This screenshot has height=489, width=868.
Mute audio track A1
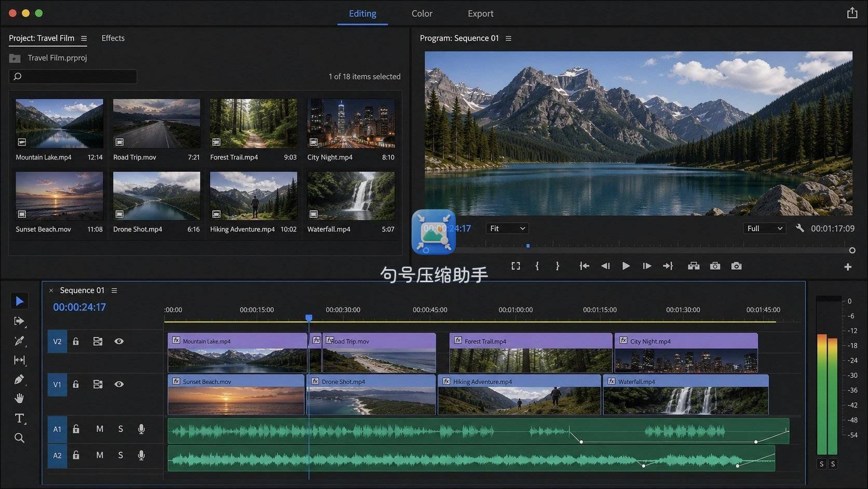pyautogui.click(x=100, y=429)
